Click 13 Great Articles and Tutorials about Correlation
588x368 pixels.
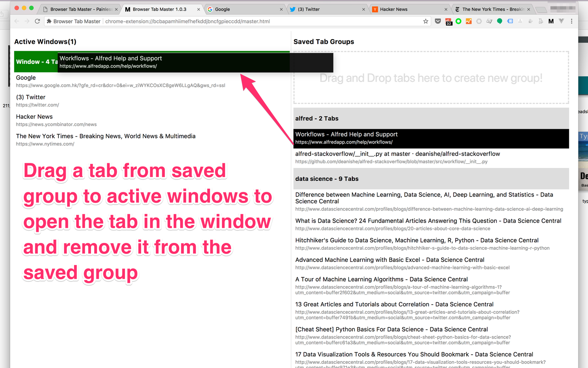(431, 310)
